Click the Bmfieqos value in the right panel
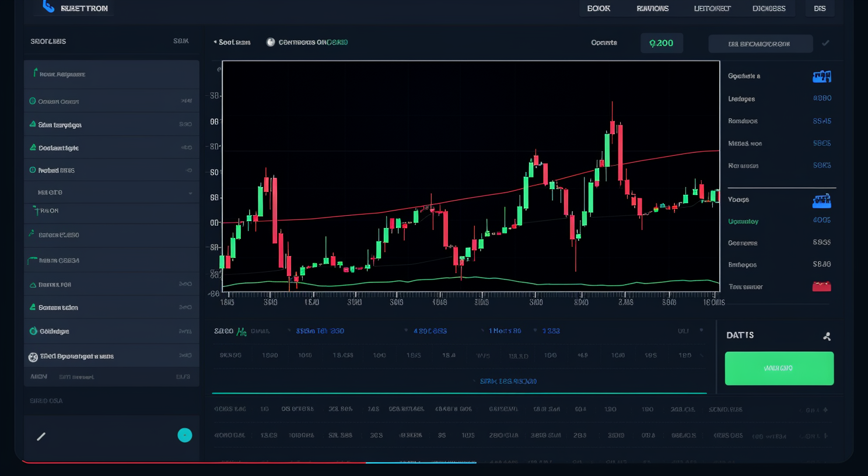The width and height of the screenshot is (868, 476). [822, 264]
